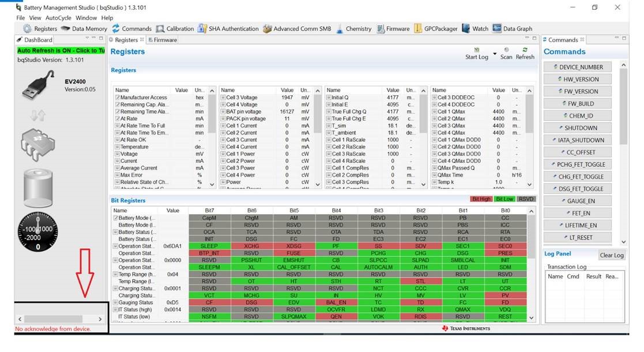The height and width of the screenshot is (352, 644).
Task: Click the Bit High red legend swatch
Action: tap(481, 199)
